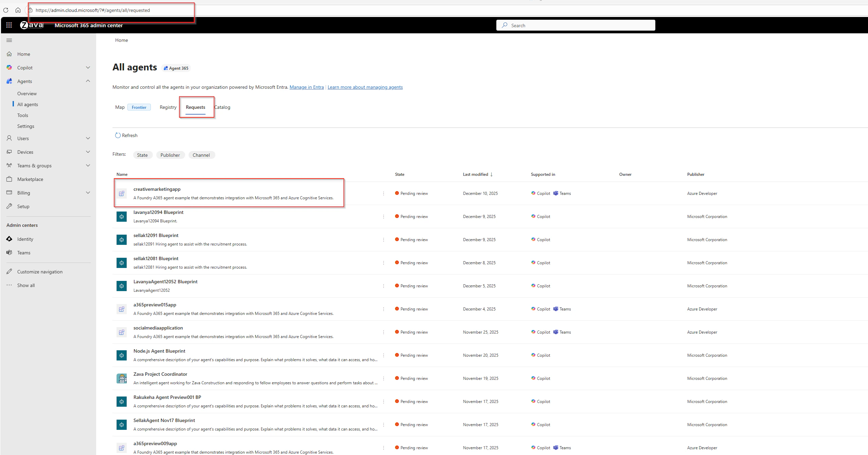Image resolution: width=868 pixels, height=455 pixels.
Task: Click the Show all ellipsis icon
Action: [9, 285]
